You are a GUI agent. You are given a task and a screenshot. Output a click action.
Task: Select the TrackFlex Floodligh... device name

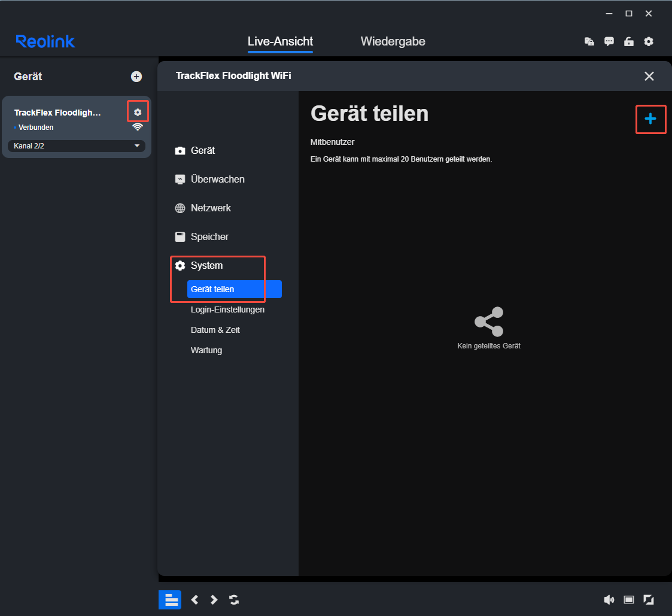click(57, 113)
